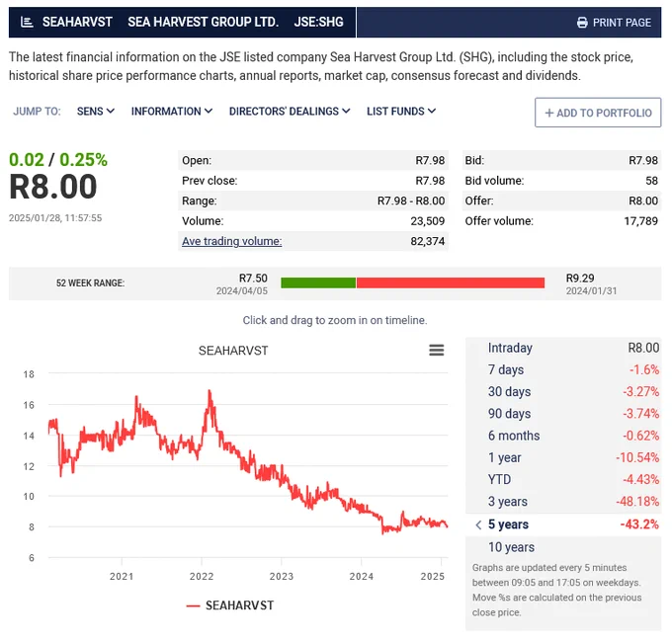Screen dimensions: 672x643
Task: Click the PRINT PAGE button
Action: [x=614, y=23]
